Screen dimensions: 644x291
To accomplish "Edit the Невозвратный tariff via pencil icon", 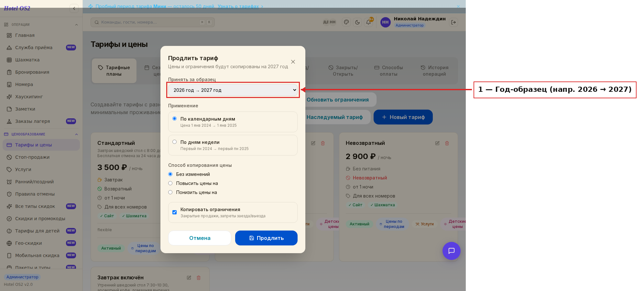I will [x=437, y=143].
